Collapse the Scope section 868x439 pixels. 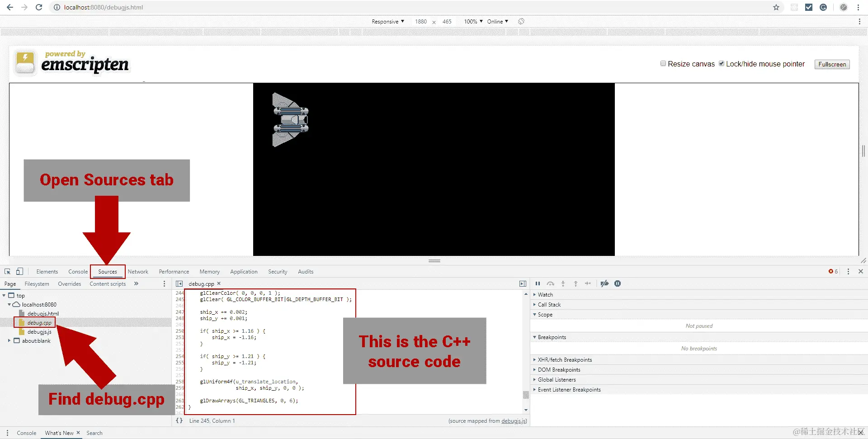pos(545,314)
